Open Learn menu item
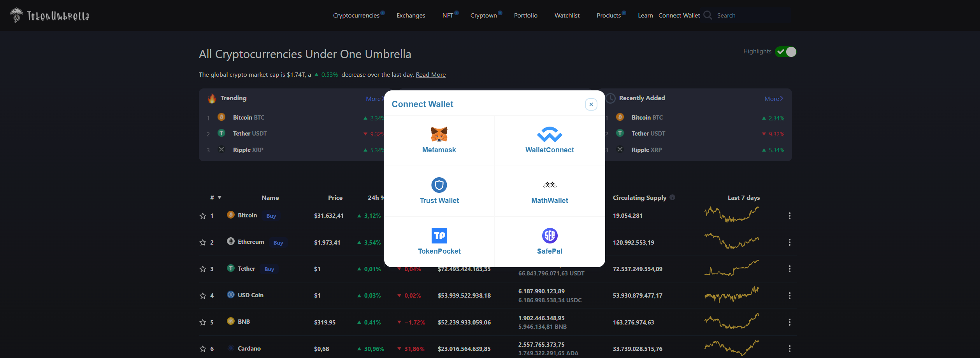 coord(645,16)
